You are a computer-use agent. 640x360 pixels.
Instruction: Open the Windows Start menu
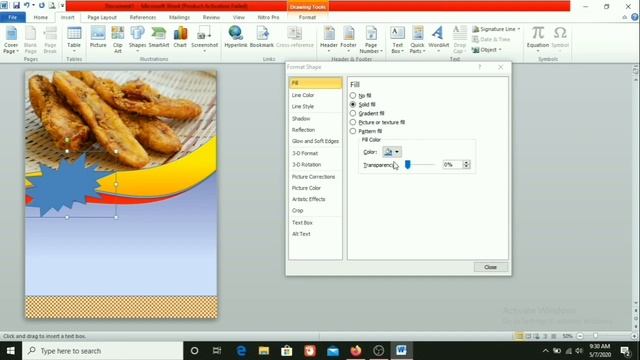click(x=11, y=351)
